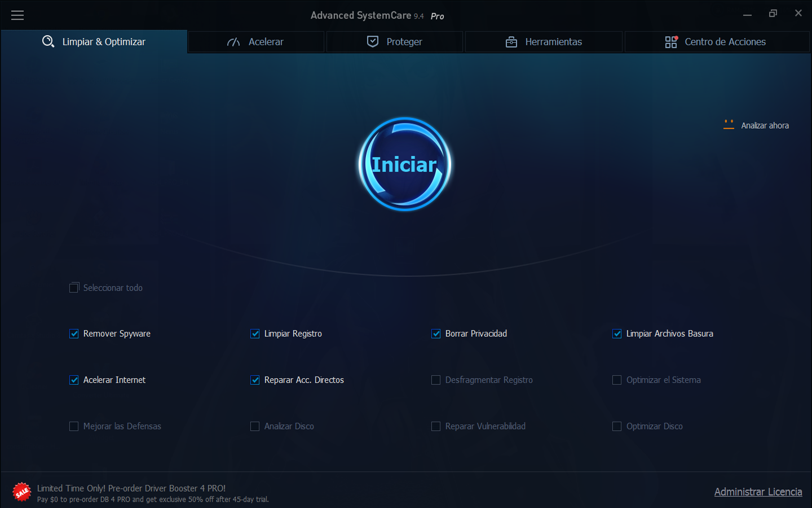Go to the Proteger tab

pos(395,42)
